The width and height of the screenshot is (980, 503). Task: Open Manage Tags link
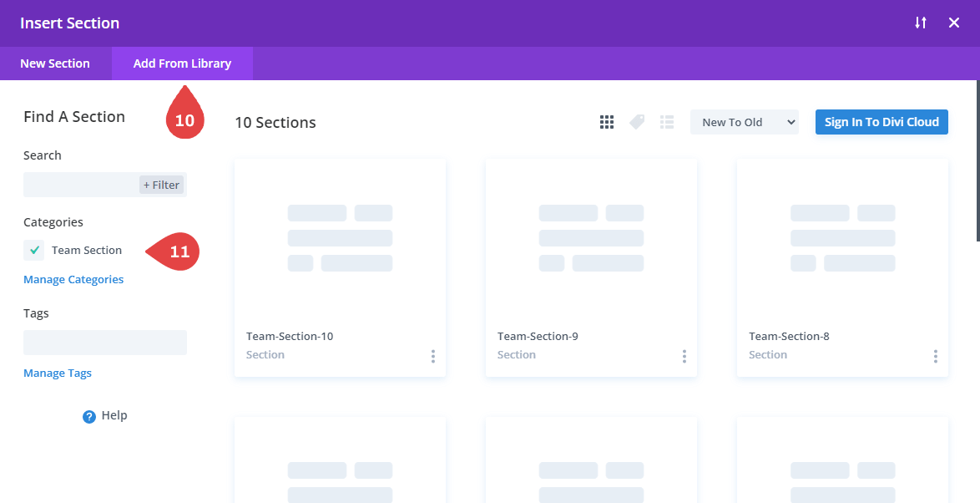[58, 373]
